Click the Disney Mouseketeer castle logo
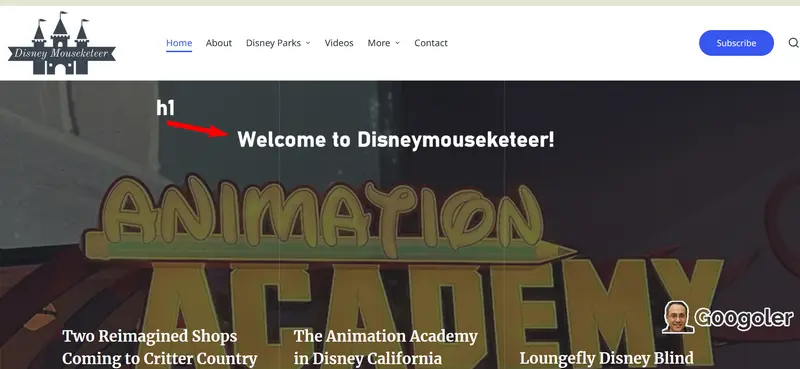This screenshot has width=800, height=369. (x=62, y=43)
